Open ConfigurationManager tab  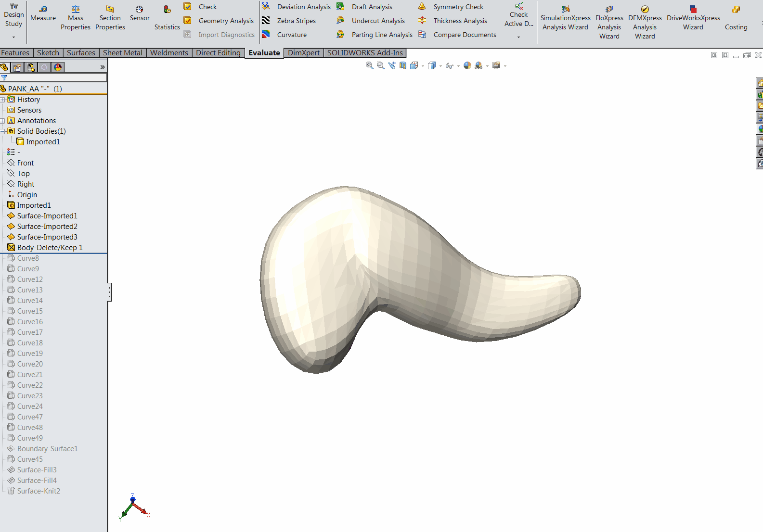tap(31, 67)
